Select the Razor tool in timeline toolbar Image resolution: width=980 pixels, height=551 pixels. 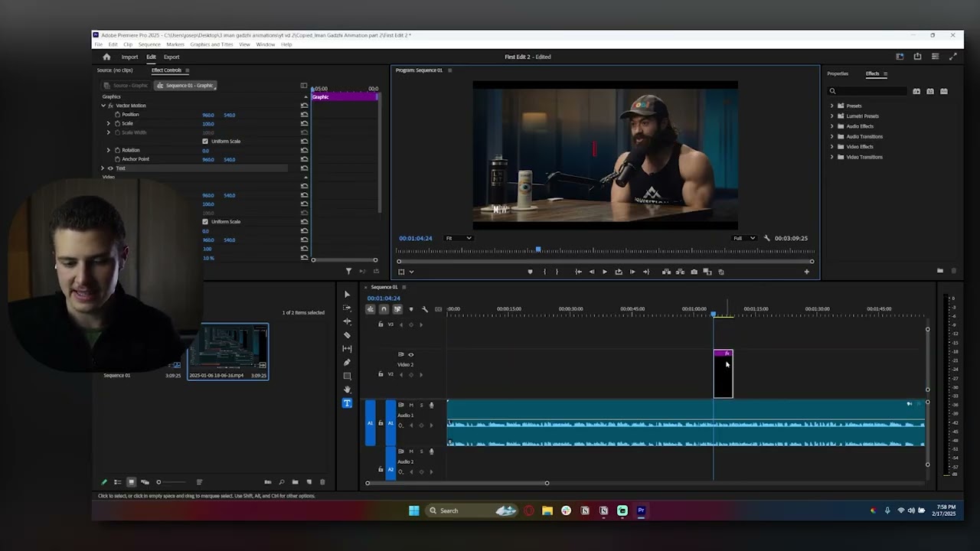pos(347,335)
